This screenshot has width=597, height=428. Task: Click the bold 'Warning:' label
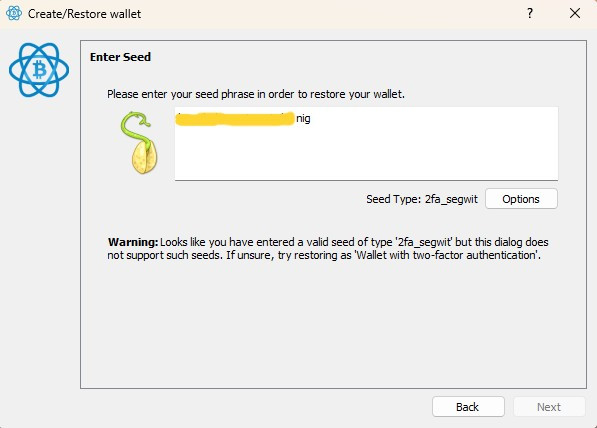click(x=133, y=242)
